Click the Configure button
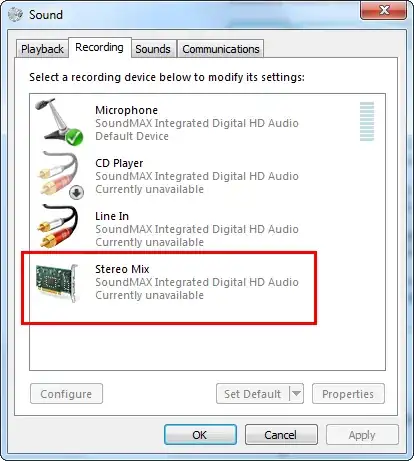Screen dimensions: 414x461 [x=66, y=394]
